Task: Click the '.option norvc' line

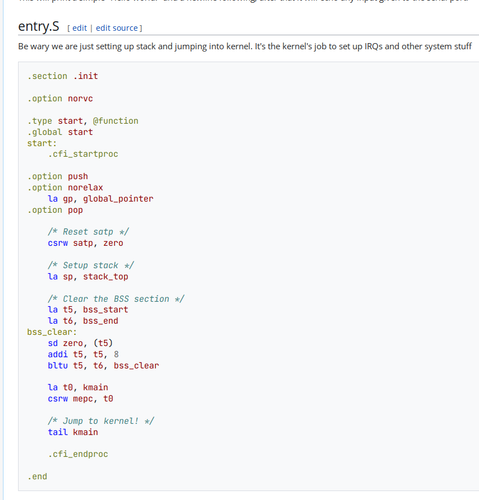Action: [x=60, y=99]
